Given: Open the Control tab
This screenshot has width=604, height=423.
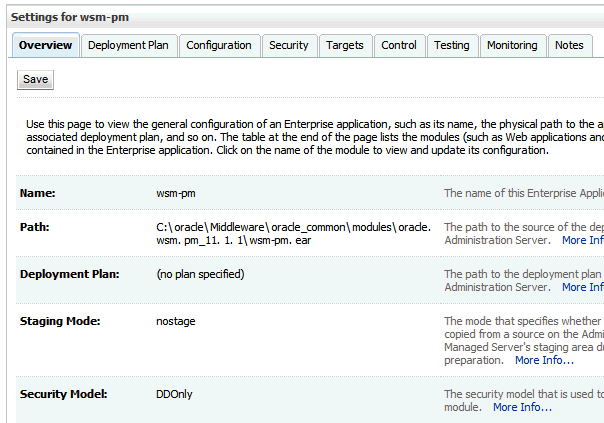Looking at the screenshot, I should [x=399, y=45].
